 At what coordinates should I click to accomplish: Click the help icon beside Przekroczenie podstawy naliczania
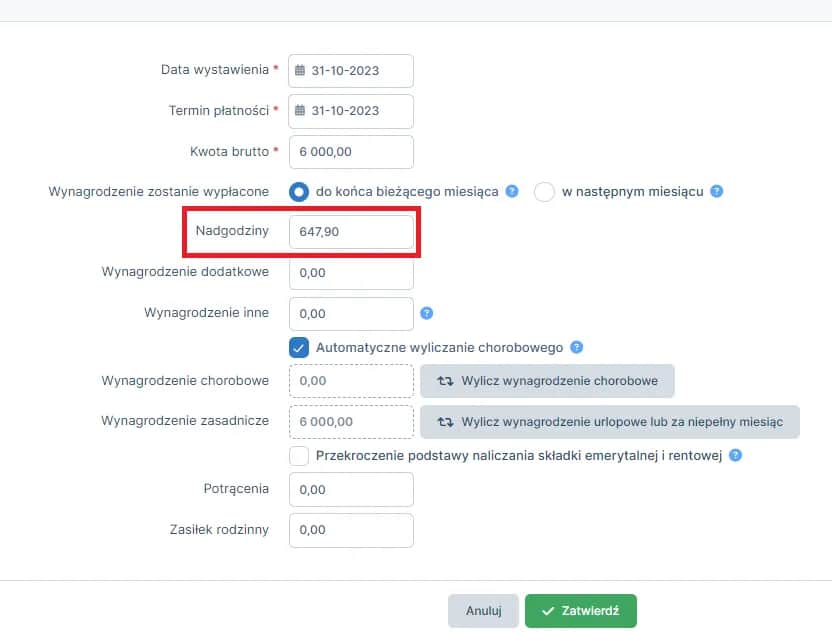point(736,455)
